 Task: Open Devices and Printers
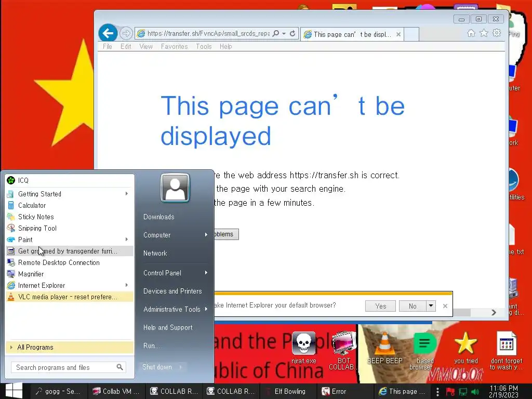tap(172, 291)
